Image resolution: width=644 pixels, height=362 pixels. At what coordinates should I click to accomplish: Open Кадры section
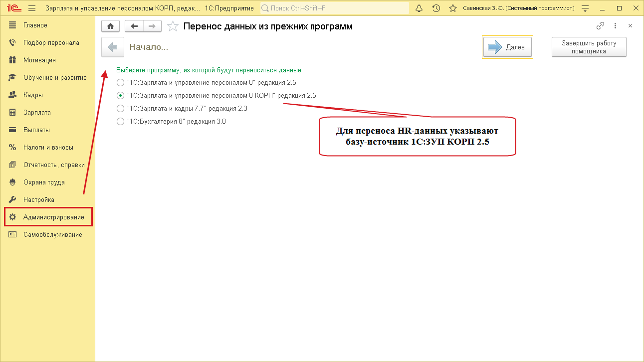coord(47,95)
